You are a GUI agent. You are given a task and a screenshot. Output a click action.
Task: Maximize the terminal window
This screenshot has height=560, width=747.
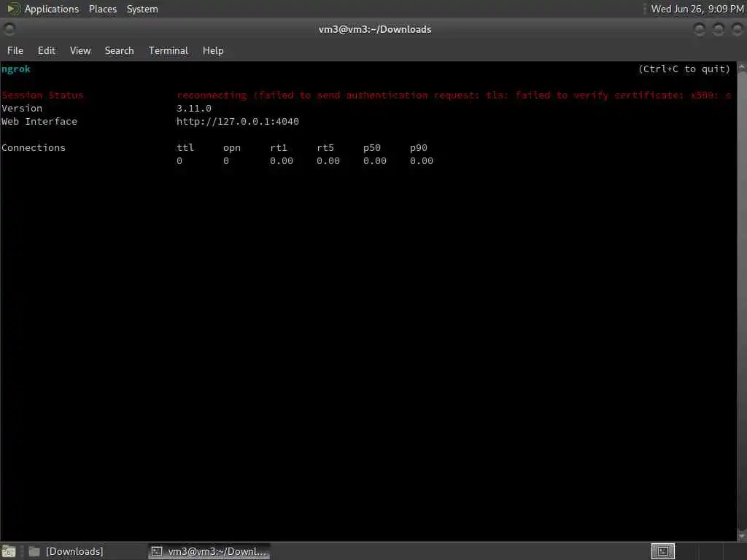point(719,29)
